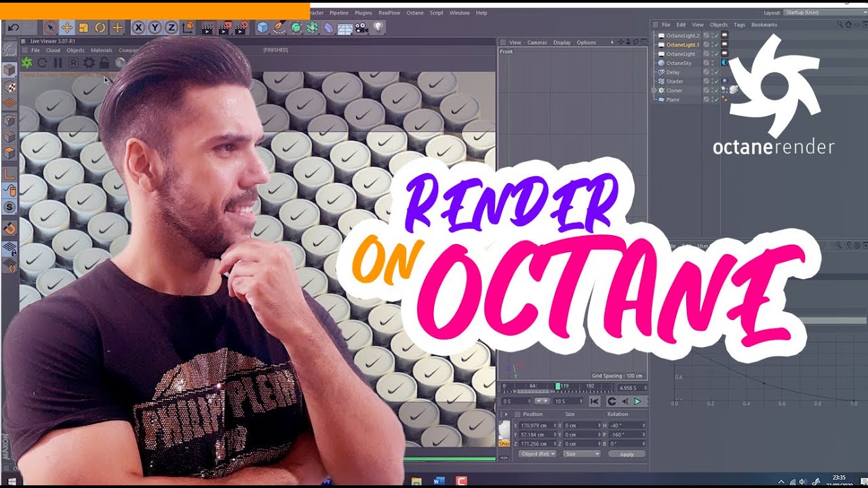The width and height of the screenshot is (868, 488).
Task: Toggle Y axis lock
Action: [x=155, y=28]
